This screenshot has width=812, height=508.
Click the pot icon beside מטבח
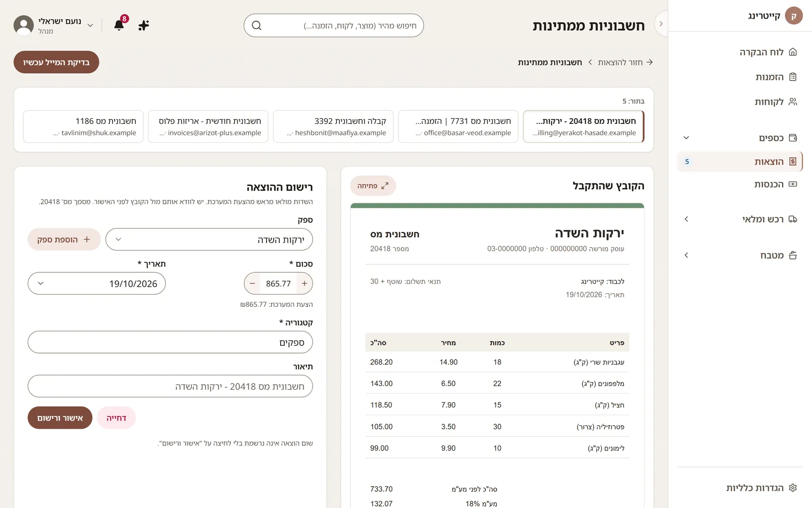coord(793,255)
